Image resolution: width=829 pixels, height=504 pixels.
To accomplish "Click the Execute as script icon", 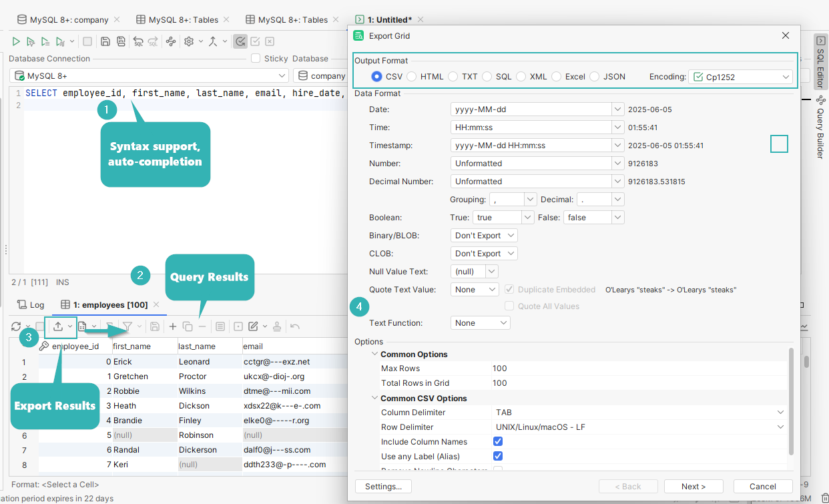I will [45, 41].
